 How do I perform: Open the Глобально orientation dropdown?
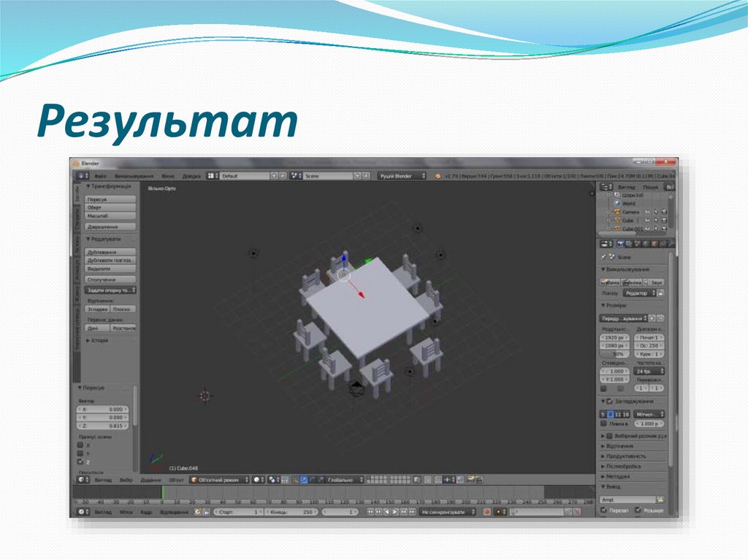click(x=345, y=480)
